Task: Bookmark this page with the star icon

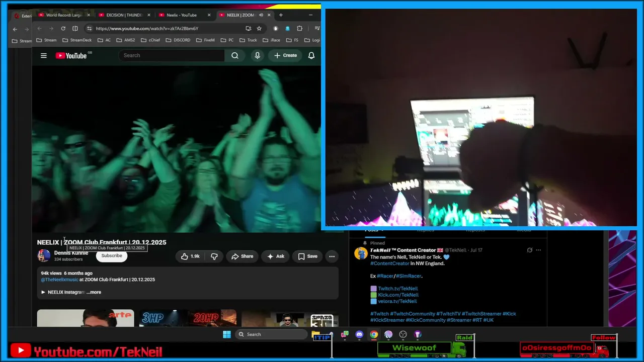Action: pos(259,29)
